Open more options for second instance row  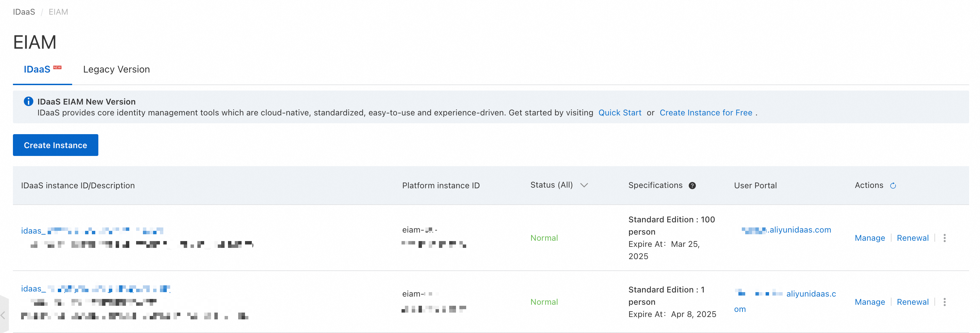[x=944, y=302]
